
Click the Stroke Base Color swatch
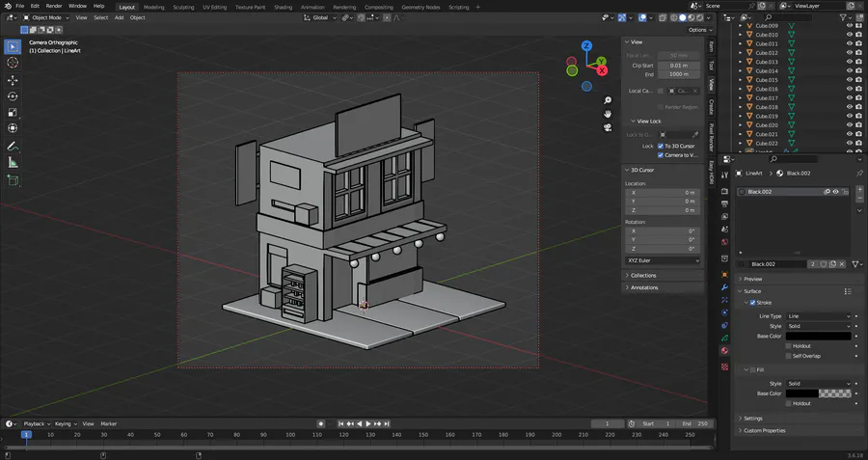tap(818, 336)
